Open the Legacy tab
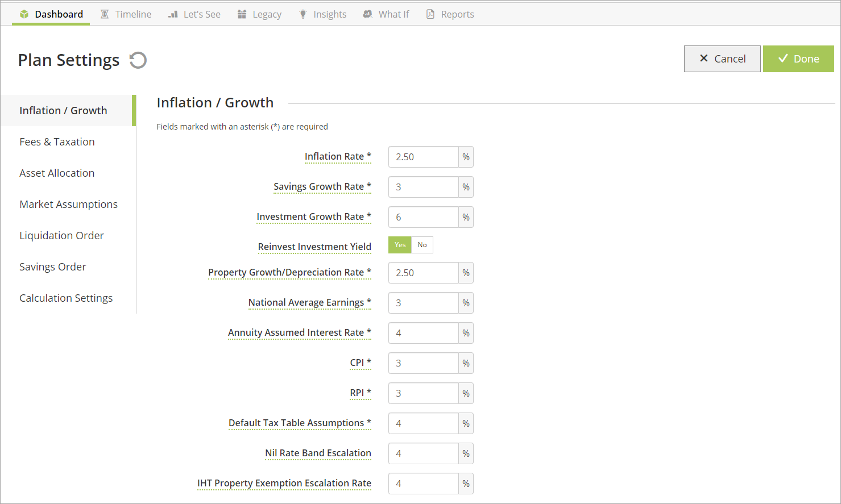Image resolution: width=841 pixels, height=504 pixels. (260, 14)
